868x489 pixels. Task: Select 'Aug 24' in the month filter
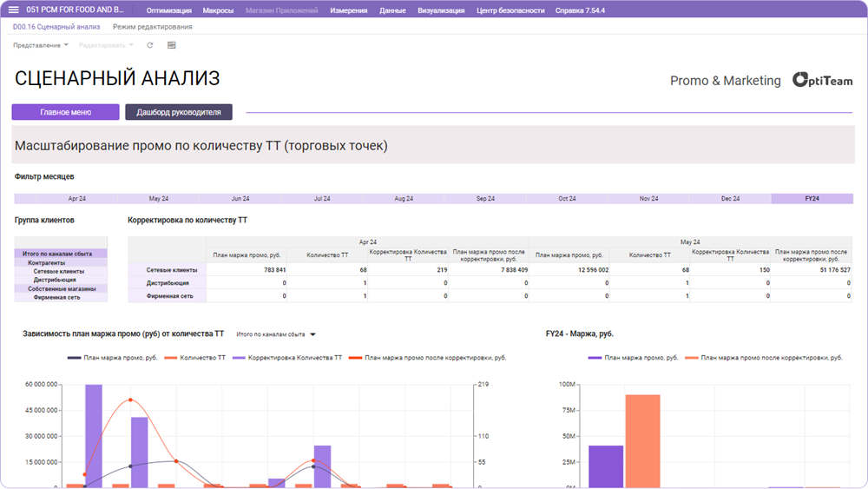(404, 199)
